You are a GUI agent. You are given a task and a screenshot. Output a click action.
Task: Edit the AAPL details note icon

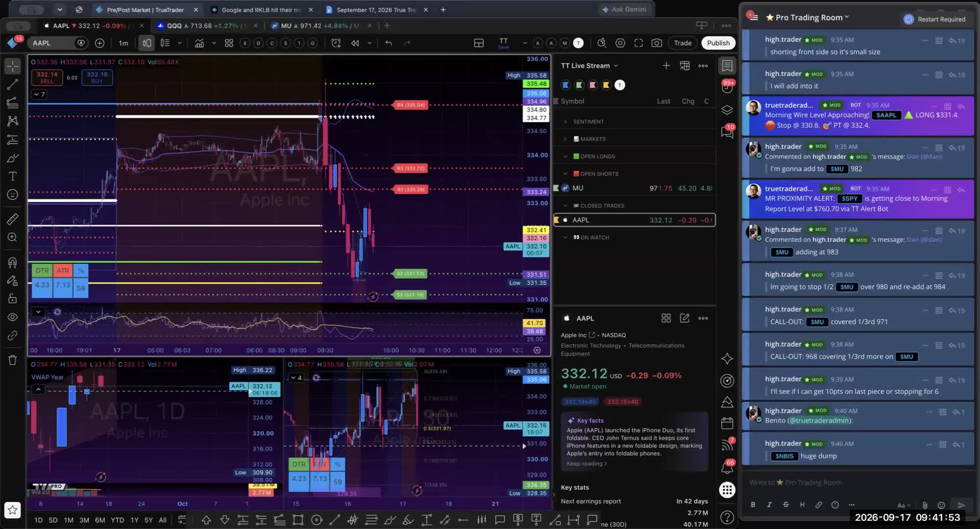685,318
